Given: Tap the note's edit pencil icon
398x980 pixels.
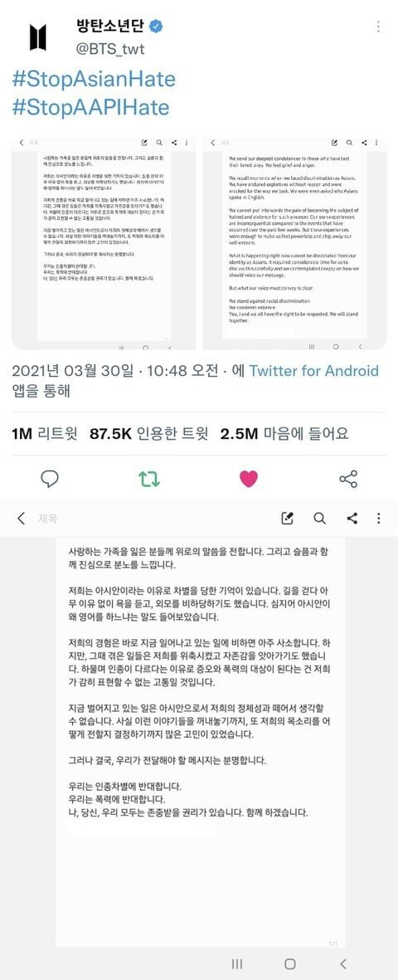Looking at the screenshot, I should click(x=288, y=518).
